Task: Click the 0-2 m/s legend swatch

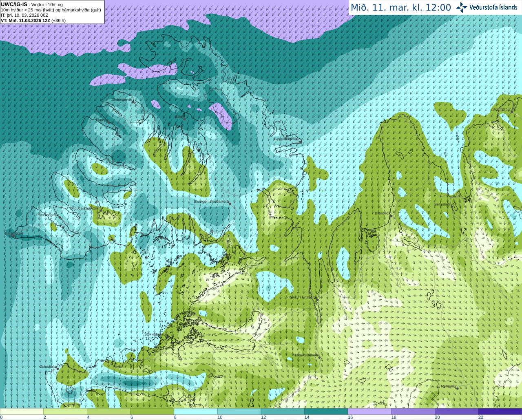Action: point(22,411)
